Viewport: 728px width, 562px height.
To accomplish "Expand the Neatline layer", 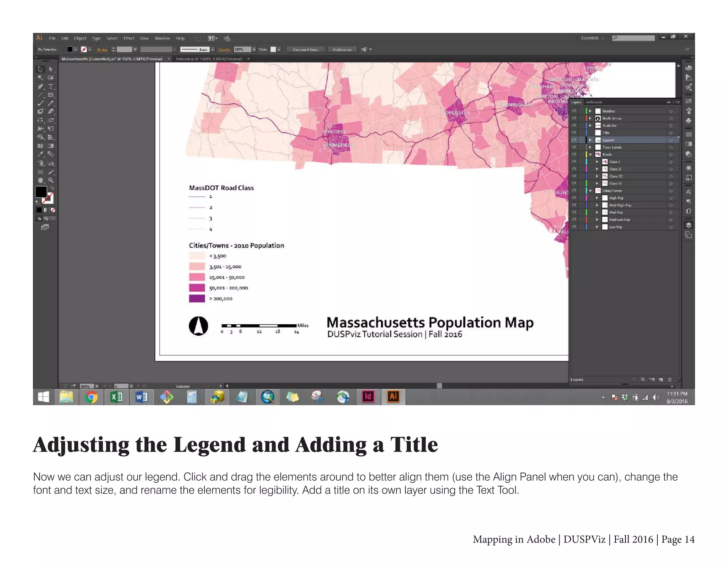I will click(590, 111).
